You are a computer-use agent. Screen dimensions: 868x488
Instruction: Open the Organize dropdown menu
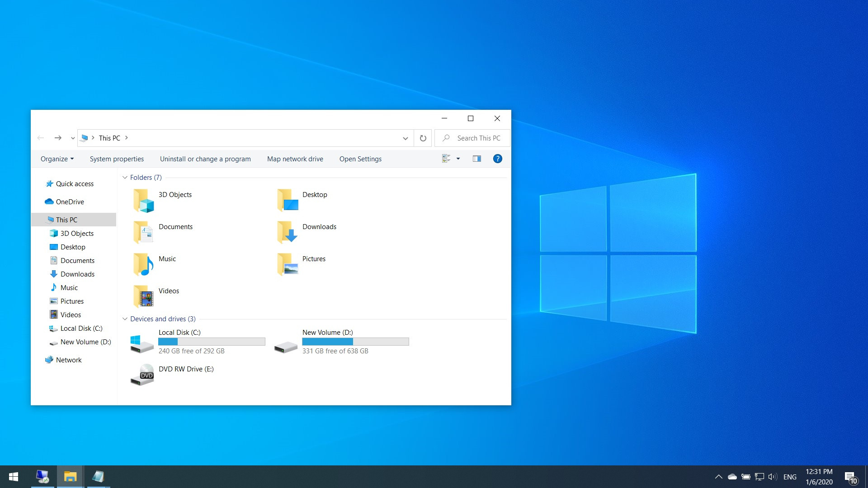point(57,159)
